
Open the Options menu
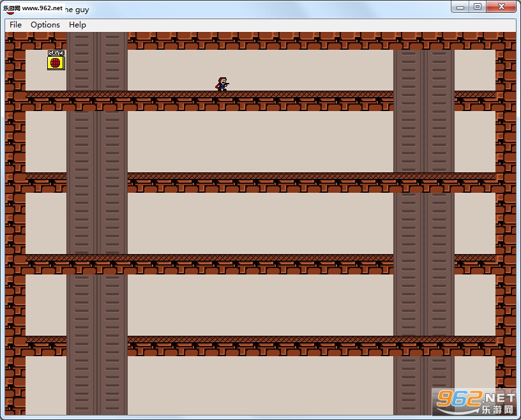(x=45, y=25)
